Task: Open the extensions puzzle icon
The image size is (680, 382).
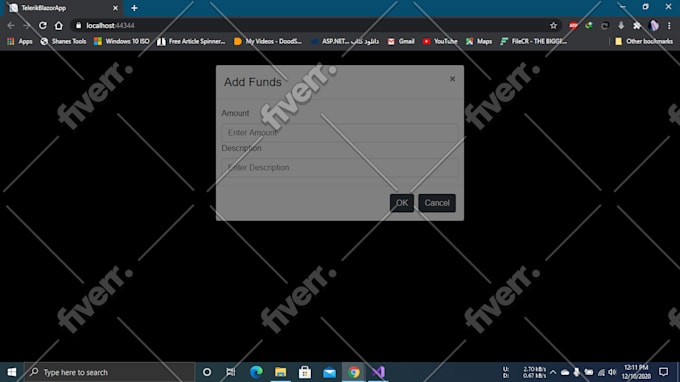Action: tap(637, 26)
